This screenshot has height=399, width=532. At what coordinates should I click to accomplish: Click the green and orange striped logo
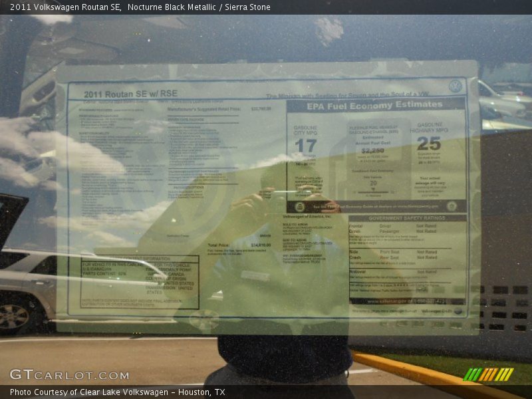[x=488, y=374]
